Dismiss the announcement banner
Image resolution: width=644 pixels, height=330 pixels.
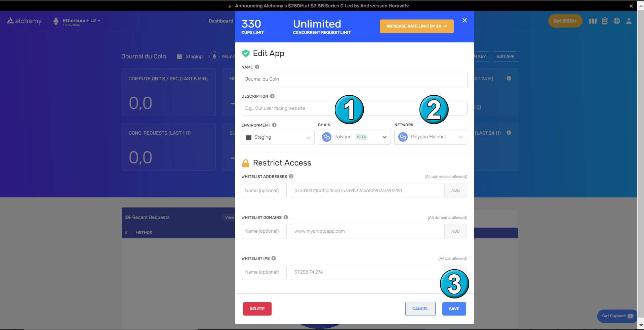[x=631, y=6]
